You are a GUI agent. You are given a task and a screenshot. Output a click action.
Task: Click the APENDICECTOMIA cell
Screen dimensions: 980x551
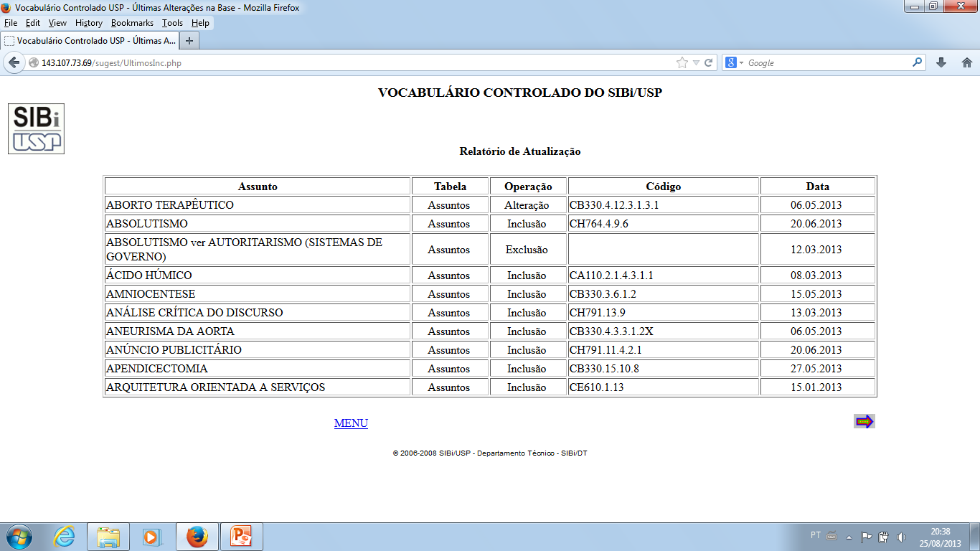[x=258, y=369]
